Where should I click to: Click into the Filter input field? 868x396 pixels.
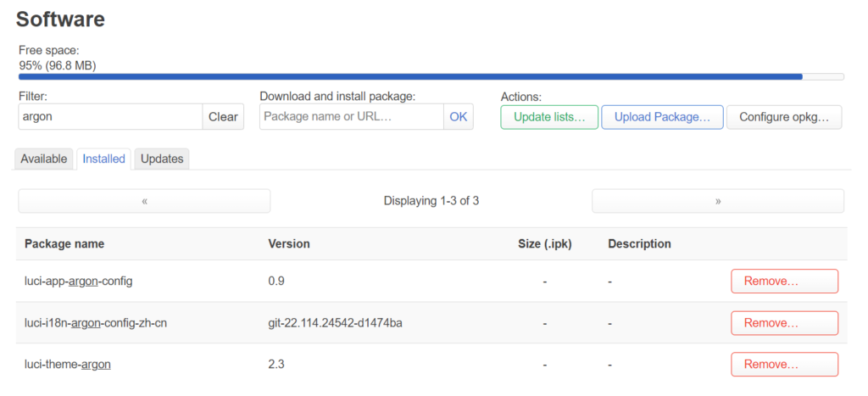(x=111, y=117)
